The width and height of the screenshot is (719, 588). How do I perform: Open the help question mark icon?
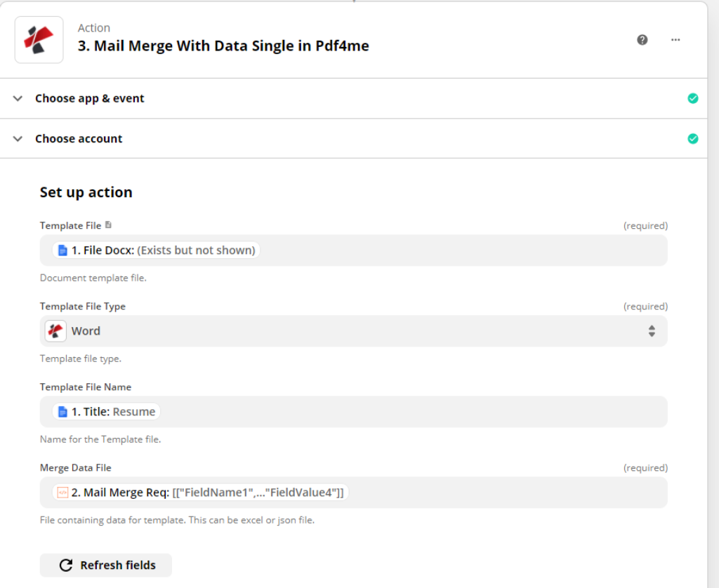click(642, 40)
